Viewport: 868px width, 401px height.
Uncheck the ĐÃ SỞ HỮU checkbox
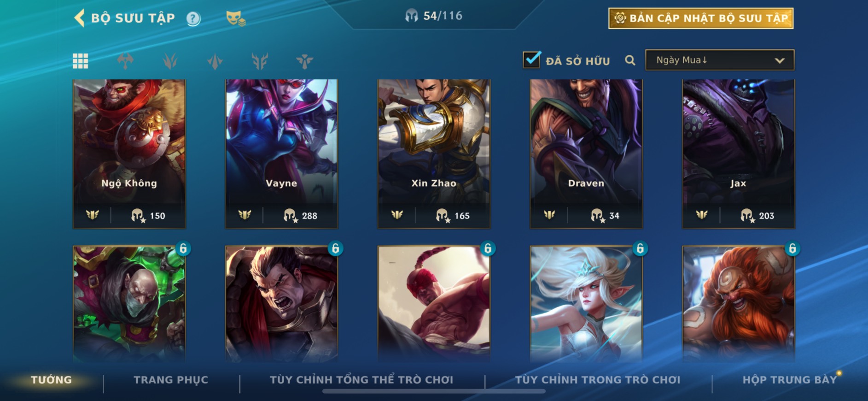click(532, 59)
